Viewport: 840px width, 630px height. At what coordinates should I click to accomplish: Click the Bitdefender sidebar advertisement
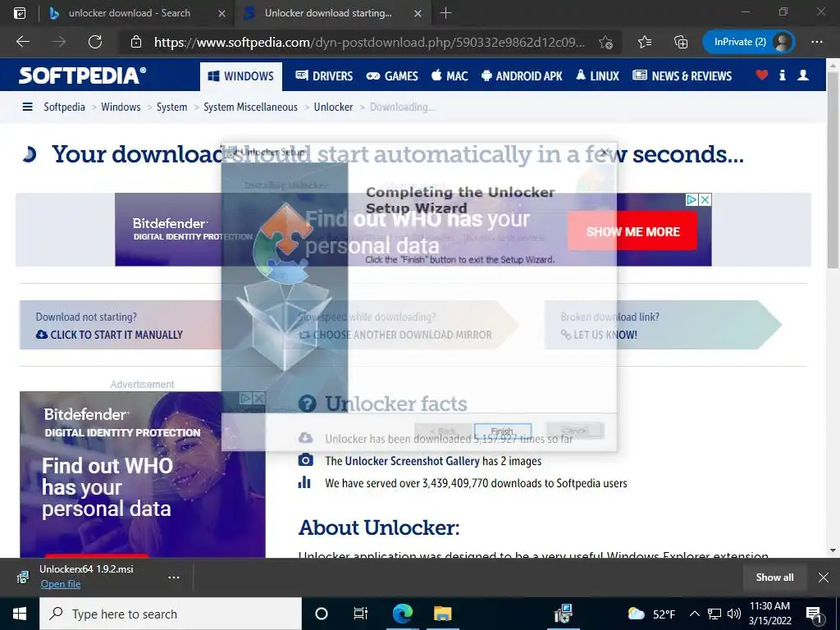pos(143,475)
